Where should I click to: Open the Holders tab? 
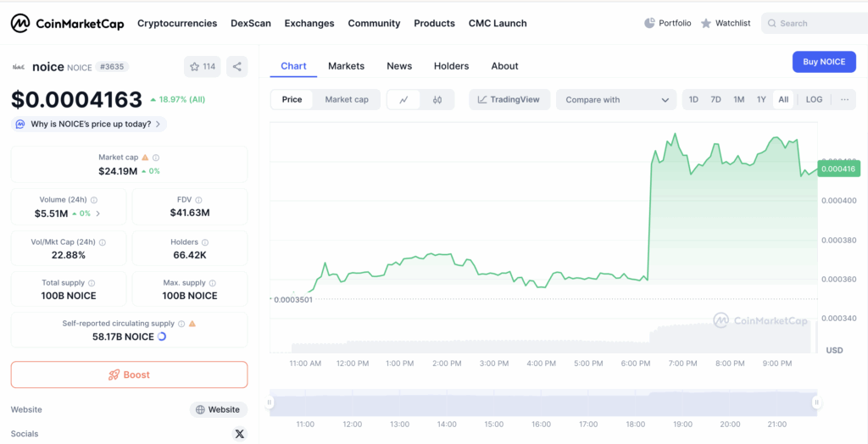451,66
